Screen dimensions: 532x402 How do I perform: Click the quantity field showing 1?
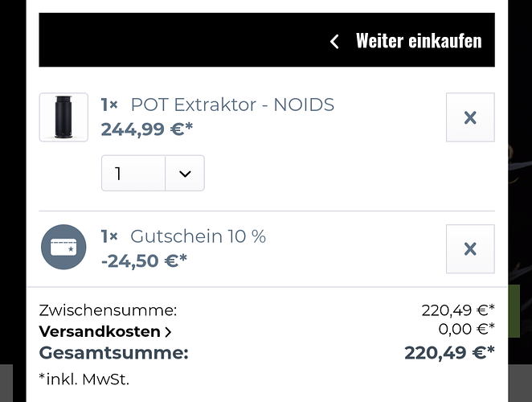(x=133, y=174)
